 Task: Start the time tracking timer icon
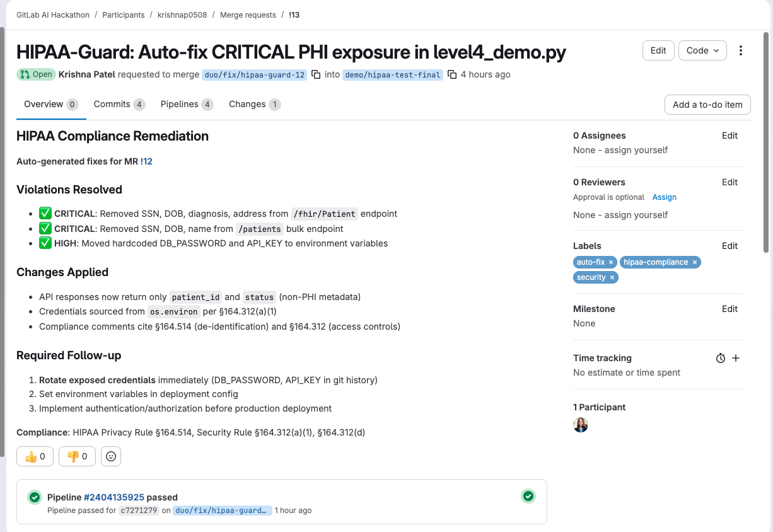pyautogui.click(x=721, y=358)
